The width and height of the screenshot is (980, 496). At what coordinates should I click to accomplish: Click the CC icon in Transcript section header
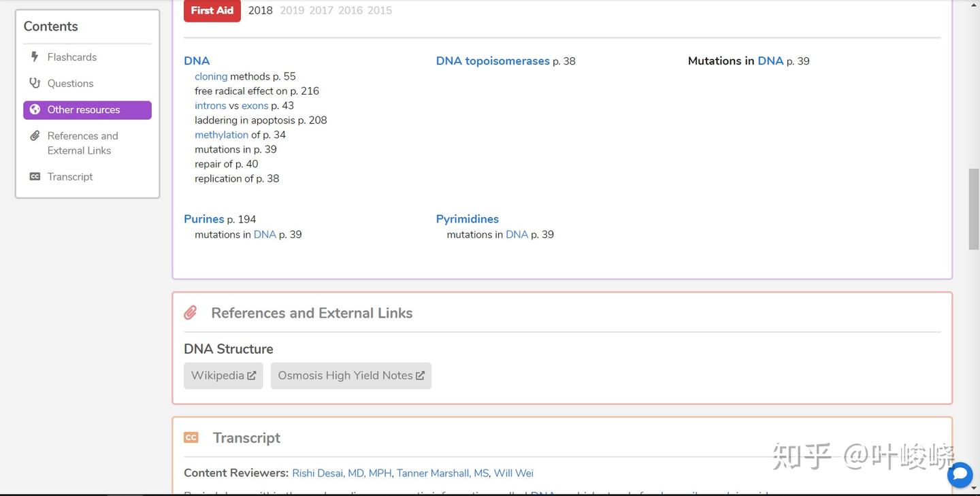191,437
